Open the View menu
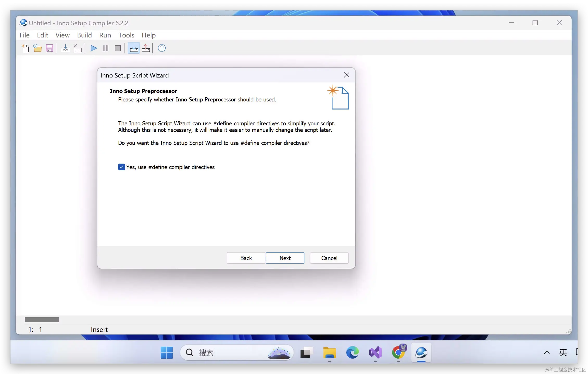 point(62,35)
